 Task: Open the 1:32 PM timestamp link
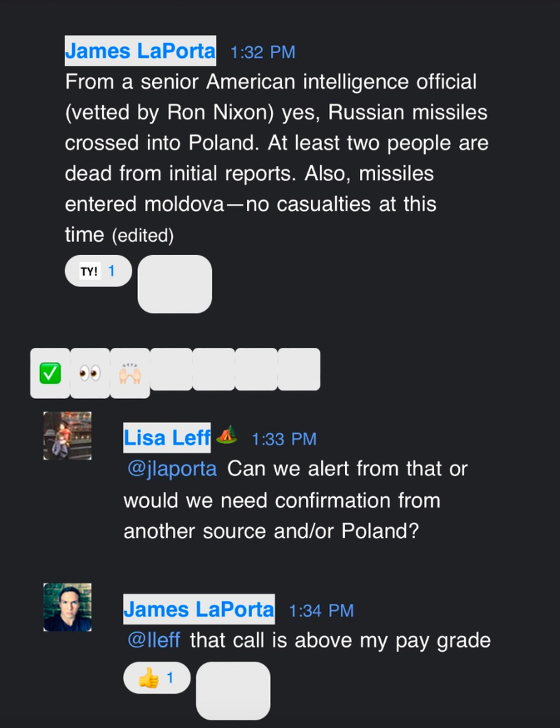(x=262, y=52)
